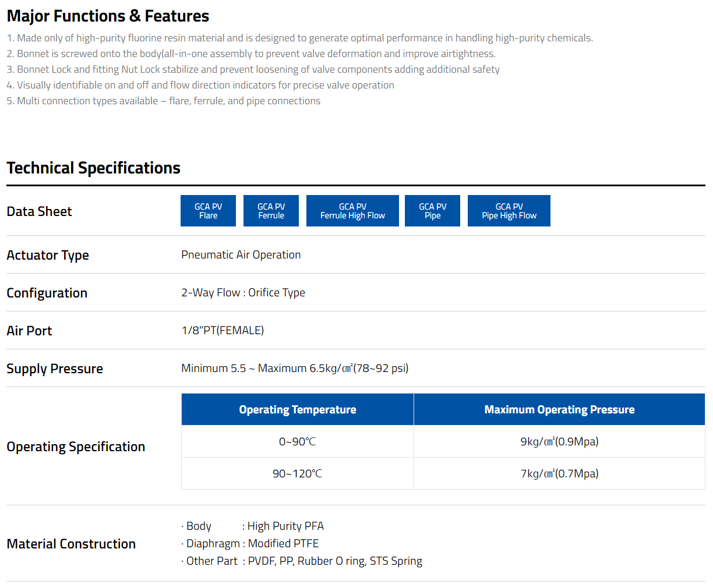Select the 9kg/㎠(0.9Mpa) pressure cell
This screenshot has height=588, width=713.
(x=559, y=441)
